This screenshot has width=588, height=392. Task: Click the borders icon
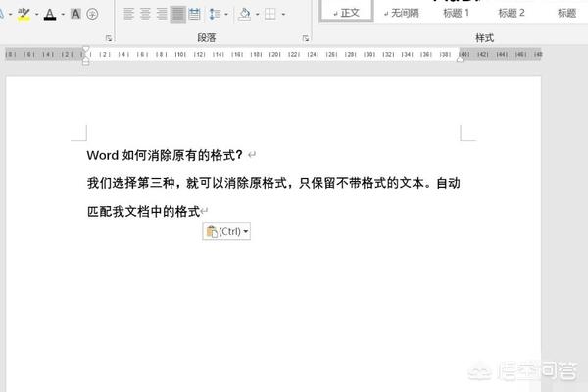coord(270,14)
